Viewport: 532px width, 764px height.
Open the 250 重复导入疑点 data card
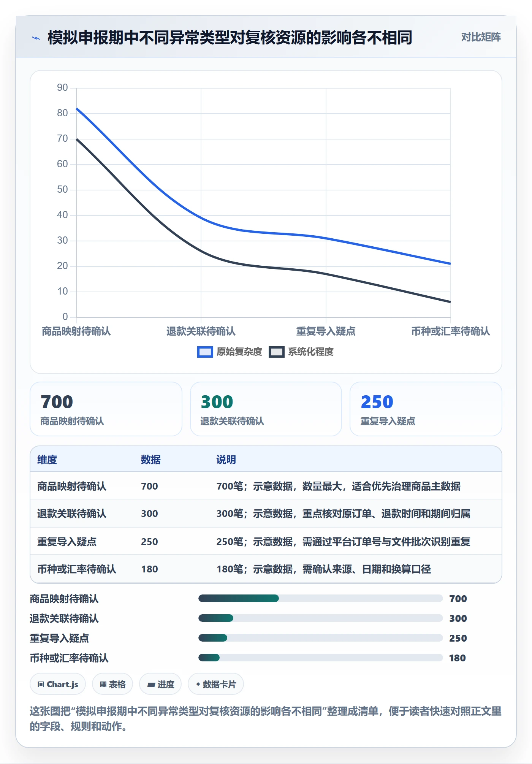coord(426,409)
